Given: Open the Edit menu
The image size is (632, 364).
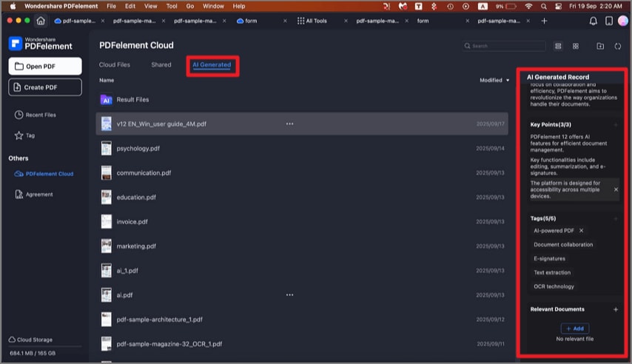Looking at the screenshot, I should (x=130, y=6).
